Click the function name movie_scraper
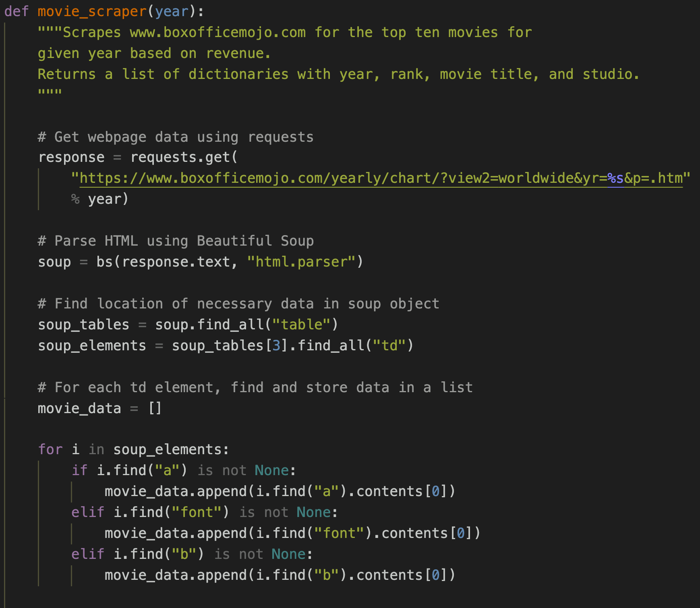Image resolution: width=700 pixels, height=608 pixels. [92, 11]
